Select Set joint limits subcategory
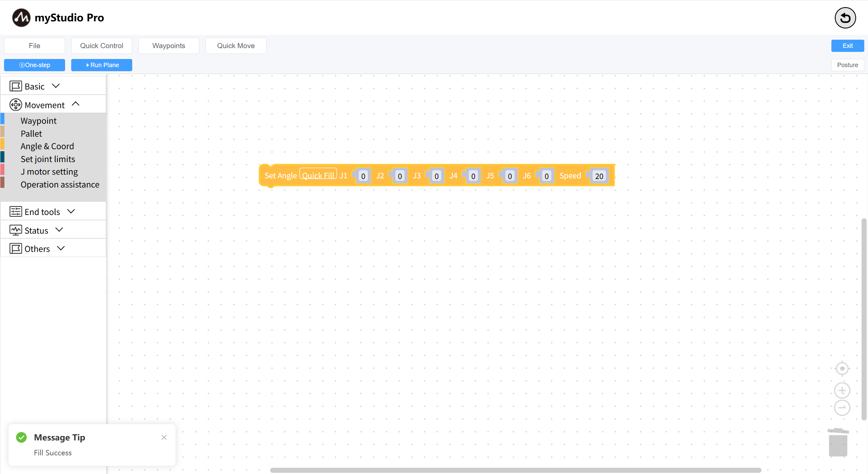Screen dimensions: 868x474 48,159
